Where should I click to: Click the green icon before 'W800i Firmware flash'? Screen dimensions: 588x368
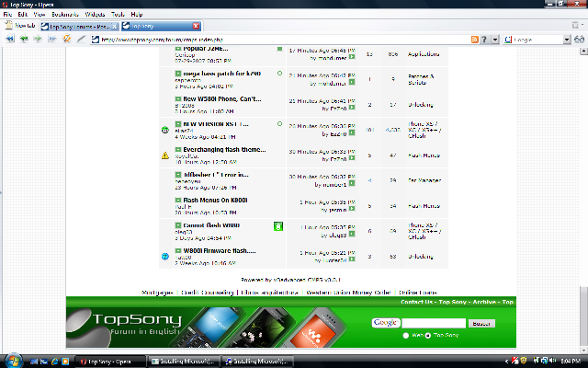tap(178, 250)
